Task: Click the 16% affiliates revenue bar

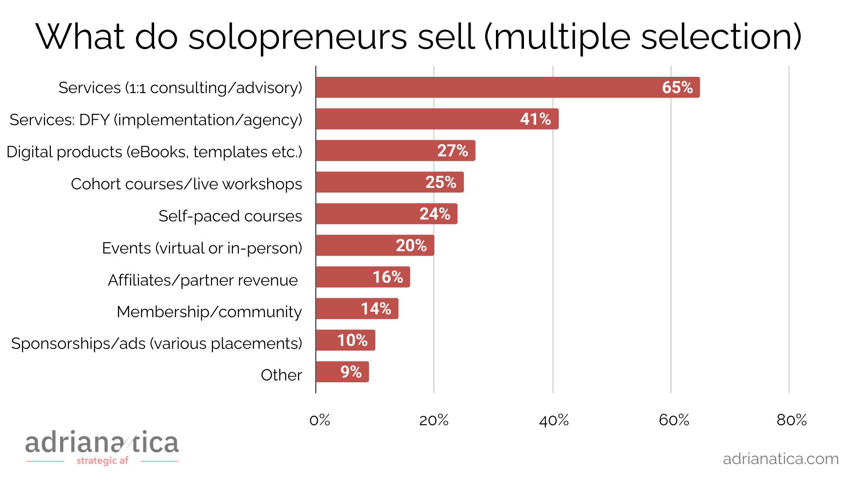Action: point(363,277)
